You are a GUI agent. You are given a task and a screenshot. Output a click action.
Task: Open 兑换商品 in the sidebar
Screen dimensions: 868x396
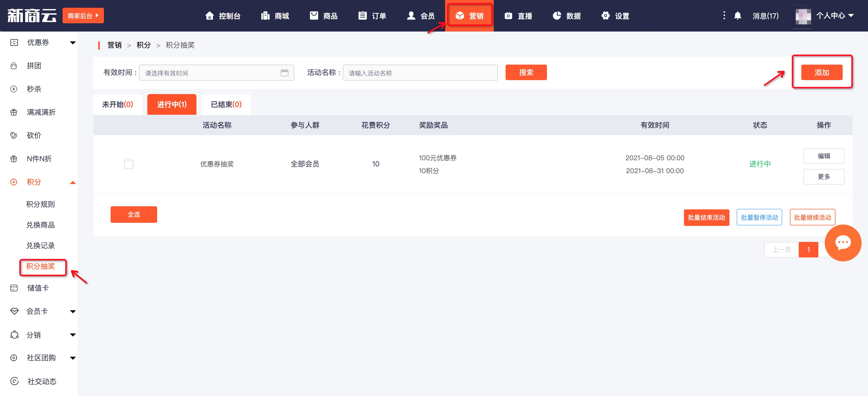click(x=40, y=225)
